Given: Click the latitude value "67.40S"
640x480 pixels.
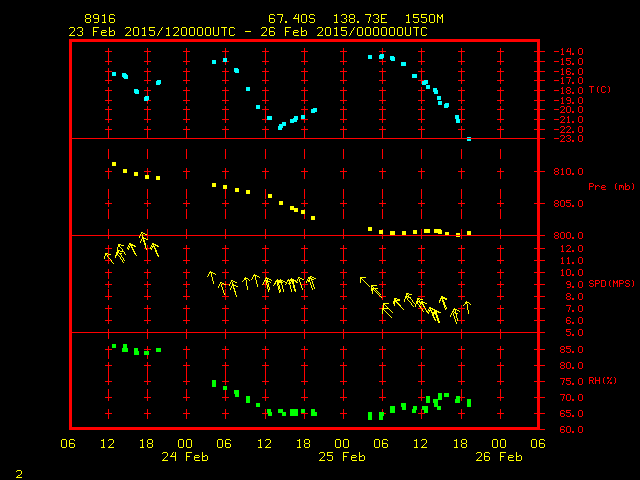Looking at the screenshot, I should [x=292, y=19].
